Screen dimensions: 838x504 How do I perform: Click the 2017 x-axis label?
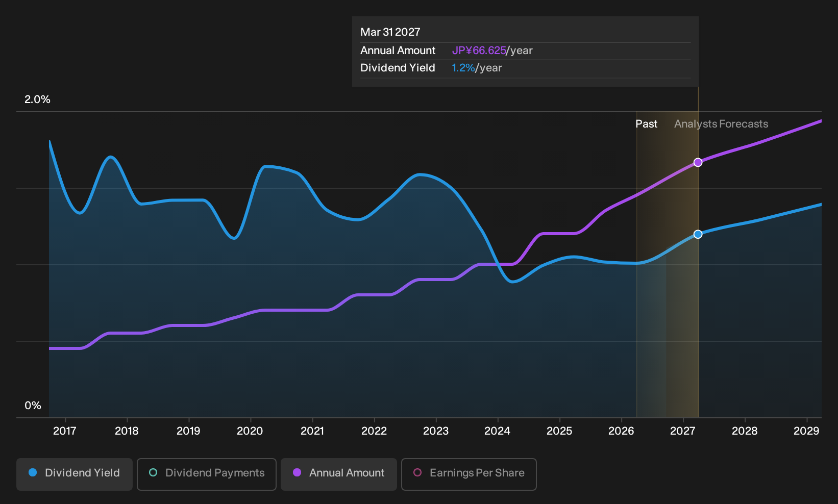coord(65,431)
